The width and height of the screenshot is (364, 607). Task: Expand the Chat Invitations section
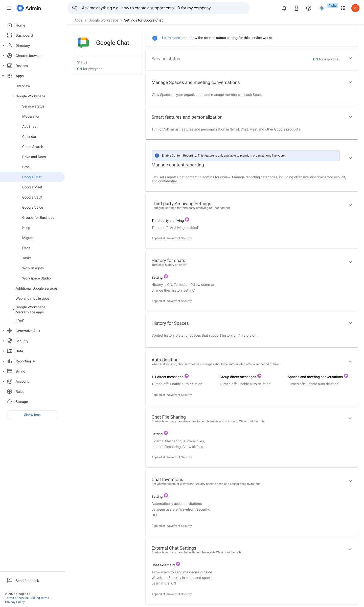350,481
